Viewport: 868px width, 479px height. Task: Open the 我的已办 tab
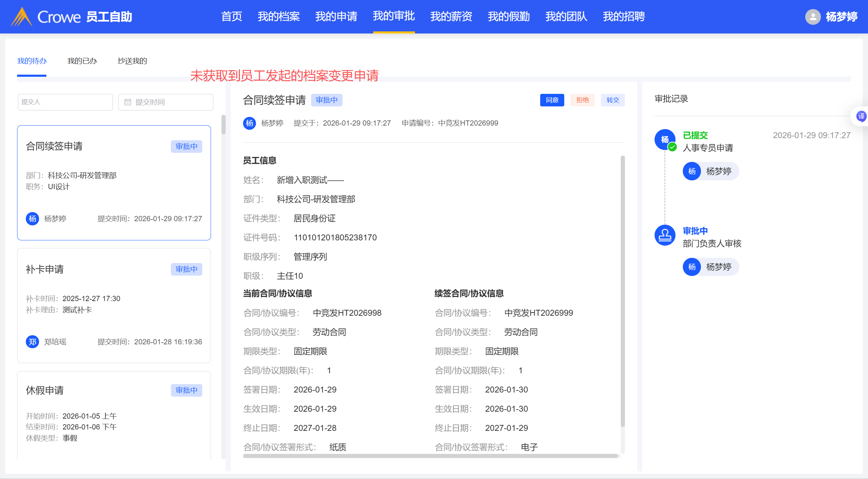coord(82,61)
